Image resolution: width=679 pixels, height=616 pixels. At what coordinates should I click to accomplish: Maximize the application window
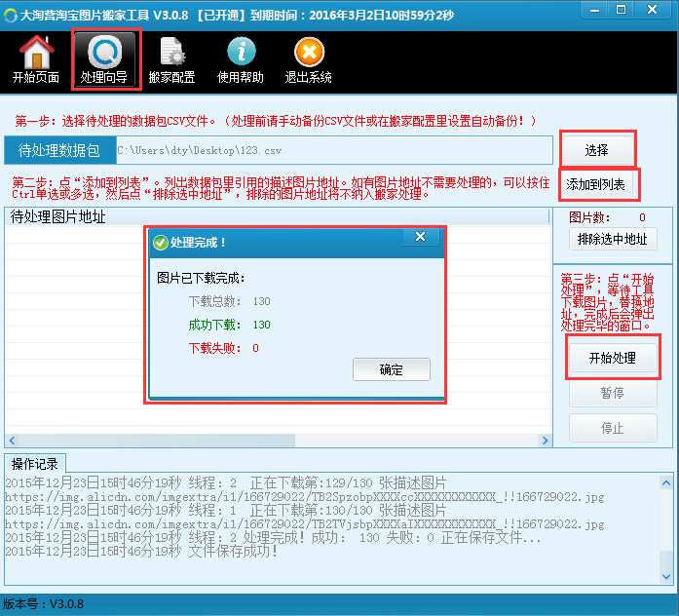pos(621,10)
